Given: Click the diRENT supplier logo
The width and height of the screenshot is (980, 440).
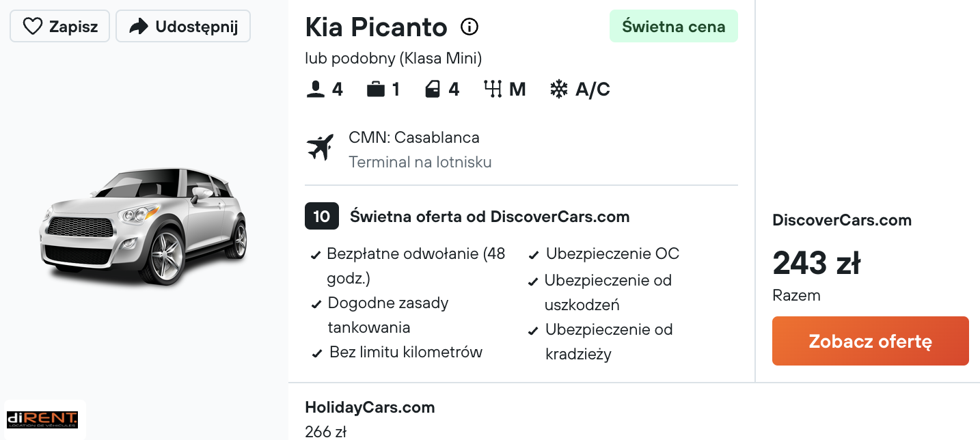Looking at the screenshot, I should tap(42, 420).
